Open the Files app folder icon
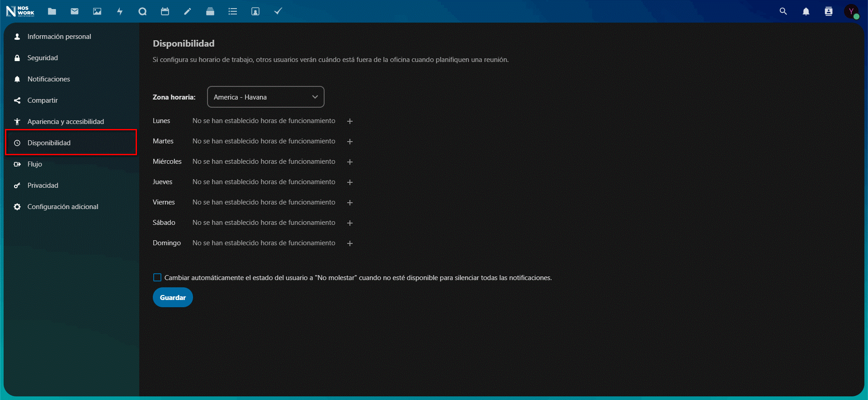The image size is (868, 400). click(52, 11)
